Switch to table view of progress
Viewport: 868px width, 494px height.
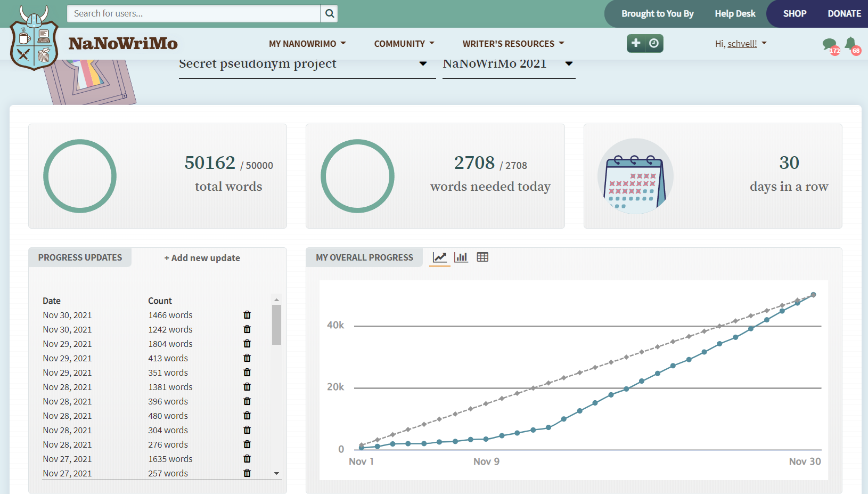click(x=482, y=257)
